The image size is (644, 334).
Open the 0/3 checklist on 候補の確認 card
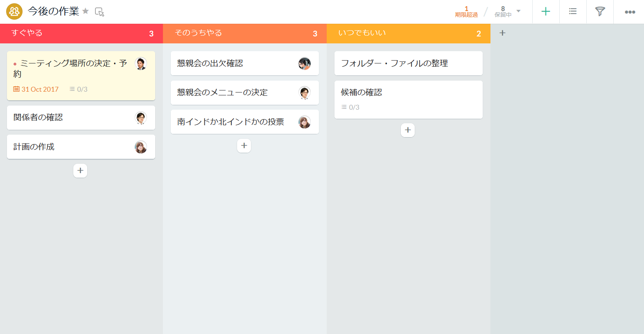pos(350,107)
